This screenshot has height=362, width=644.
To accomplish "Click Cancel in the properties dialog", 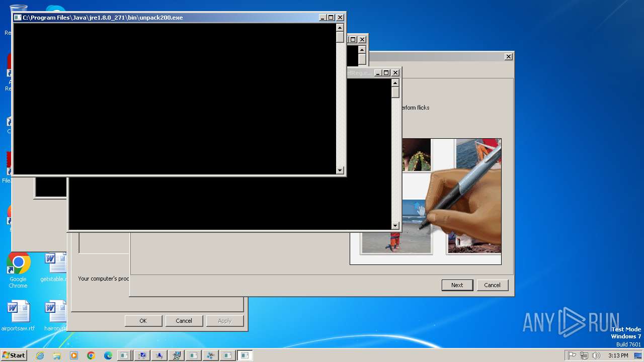I will coord(184,321).
